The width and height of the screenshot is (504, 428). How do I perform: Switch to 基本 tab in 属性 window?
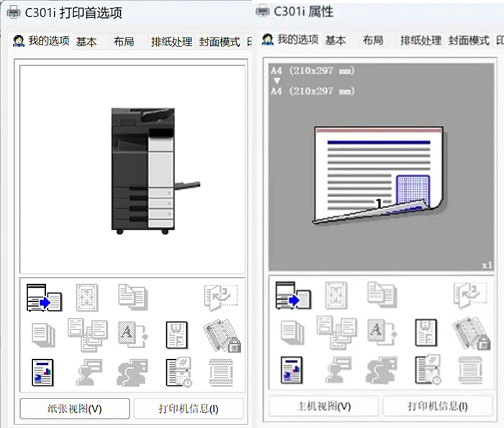(x=336, y=40)
